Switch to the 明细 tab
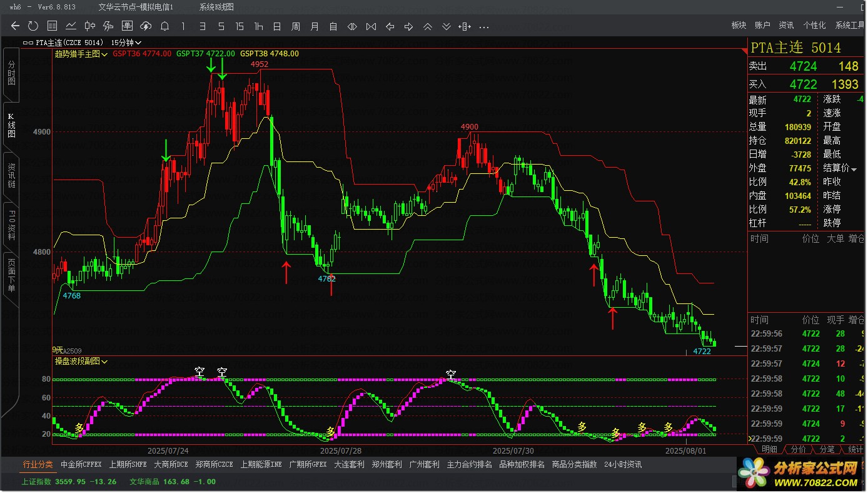This screenshot has width=868, height=493. click(x=769, y=449)
